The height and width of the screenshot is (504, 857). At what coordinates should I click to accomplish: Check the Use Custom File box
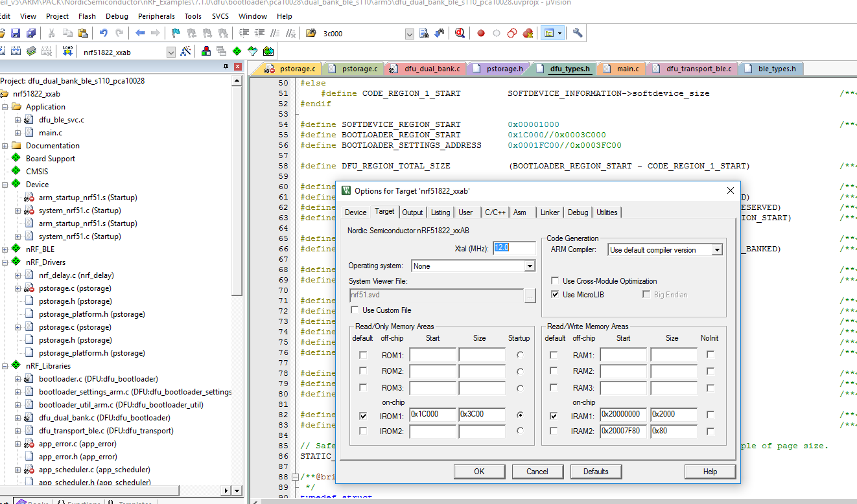click(355, 310)
